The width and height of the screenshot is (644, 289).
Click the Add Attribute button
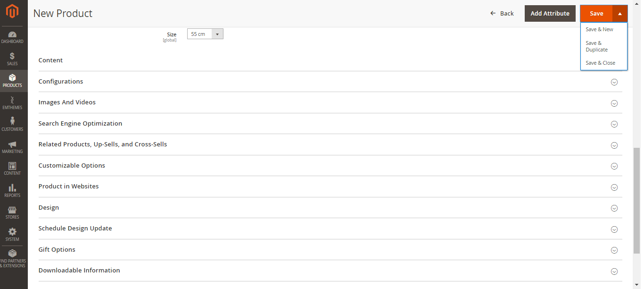550,13
